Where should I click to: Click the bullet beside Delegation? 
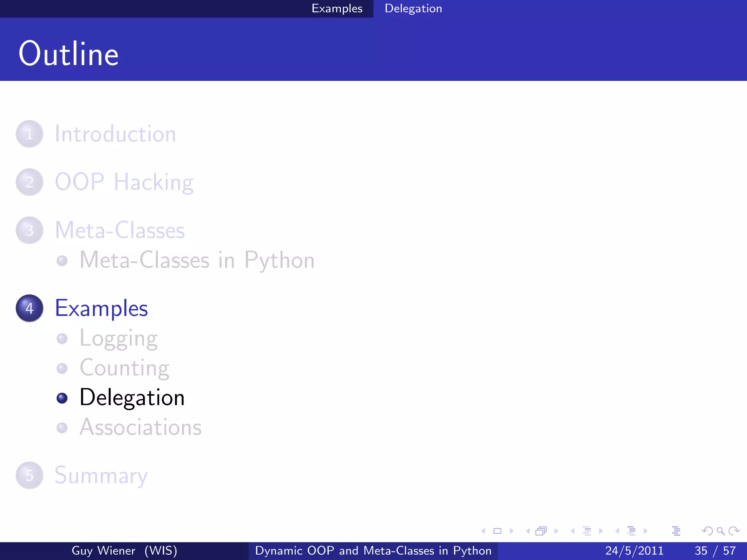click(x=62, y=398)
